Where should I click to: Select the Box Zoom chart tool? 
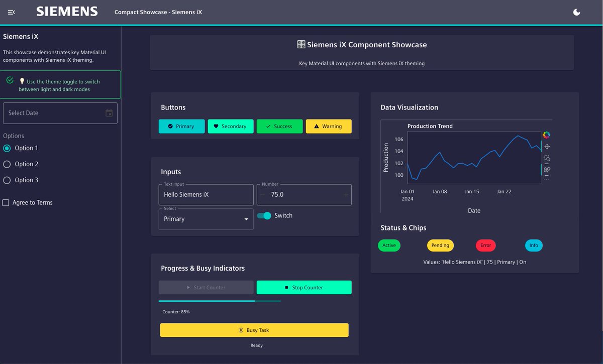click(x=547, y=158)
